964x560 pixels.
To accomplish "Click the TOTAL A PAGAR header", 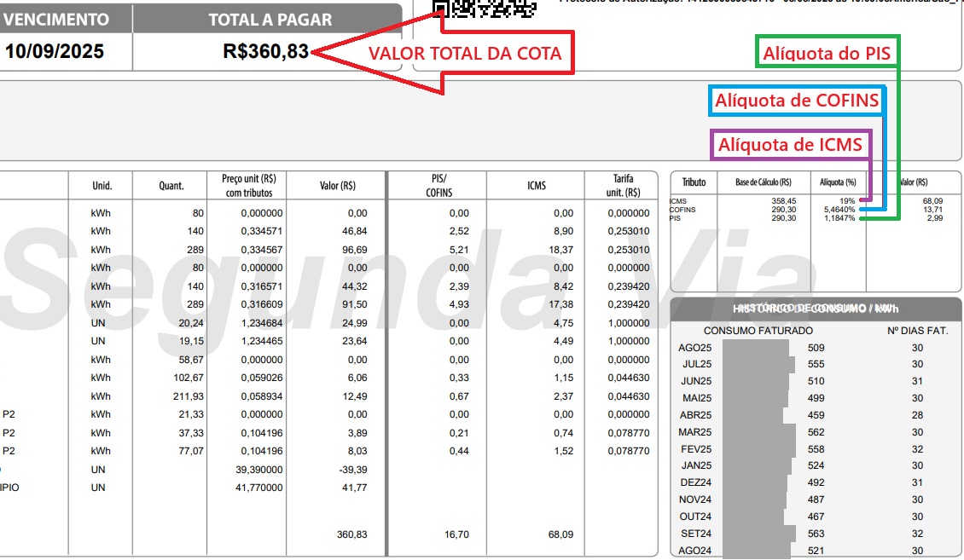I will (270, 19).
